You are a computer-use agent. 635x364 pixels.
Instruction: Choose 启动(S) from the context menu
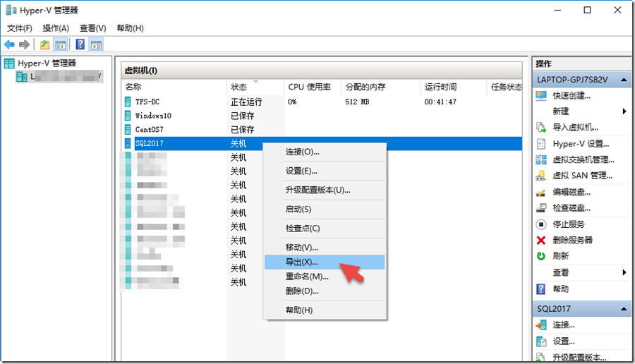tap(325, 209)
